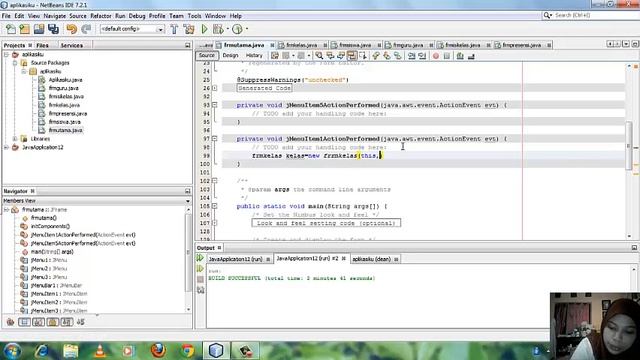Toggle Rectangular Selection editor icon

coord(362,56)
